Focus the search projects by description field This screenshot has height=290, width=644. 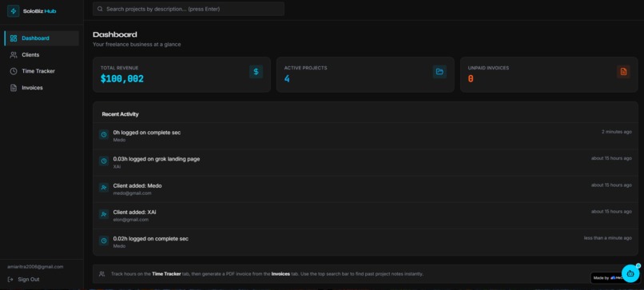189,9
